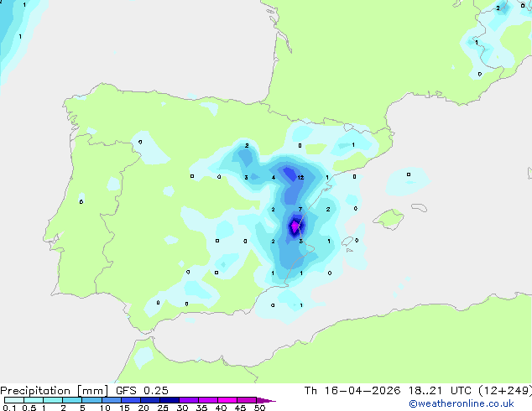Click the "4" precipitation value on map
This screenshot has width=532, height=411.
pos(273,177)
